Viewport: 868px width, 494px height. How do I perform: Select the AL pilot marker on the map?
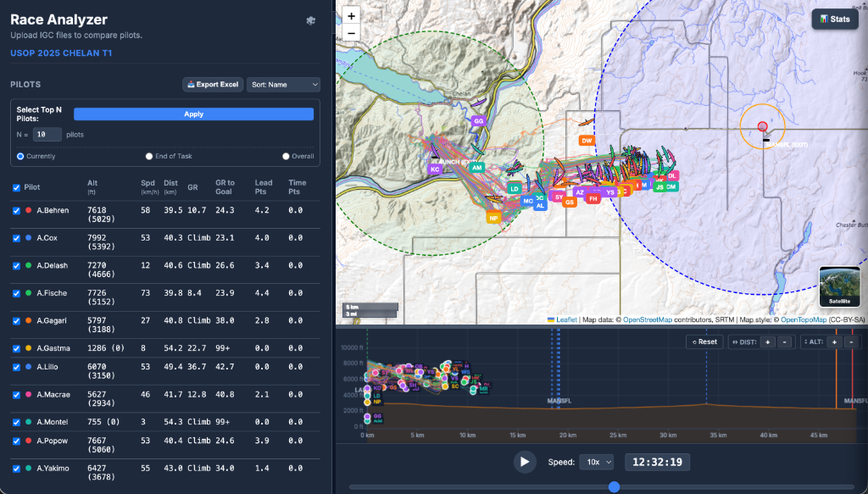click(x=541, y=205)
